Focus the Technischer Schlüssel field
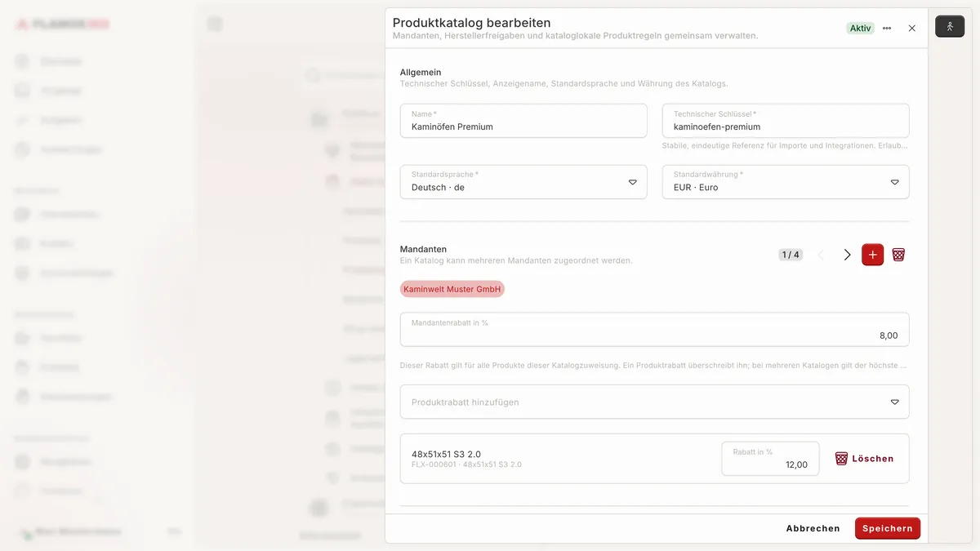 [x=786, y=121]
